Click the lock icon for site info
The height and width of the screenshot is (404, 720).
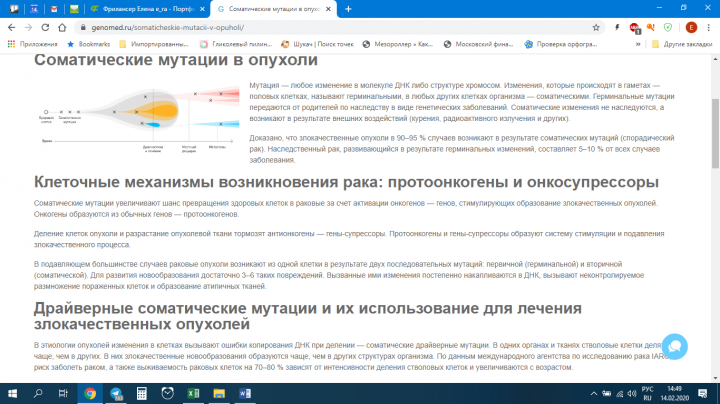(83, 28)
